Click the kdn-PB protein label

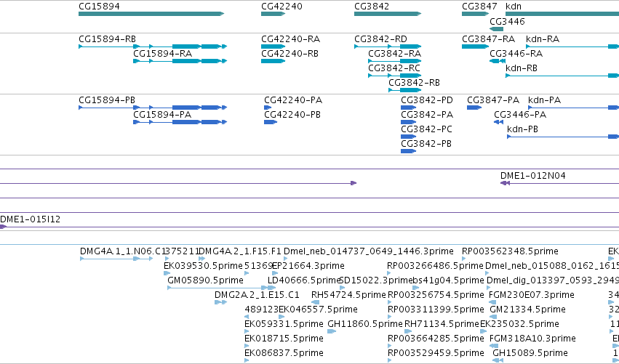[522, 129]
